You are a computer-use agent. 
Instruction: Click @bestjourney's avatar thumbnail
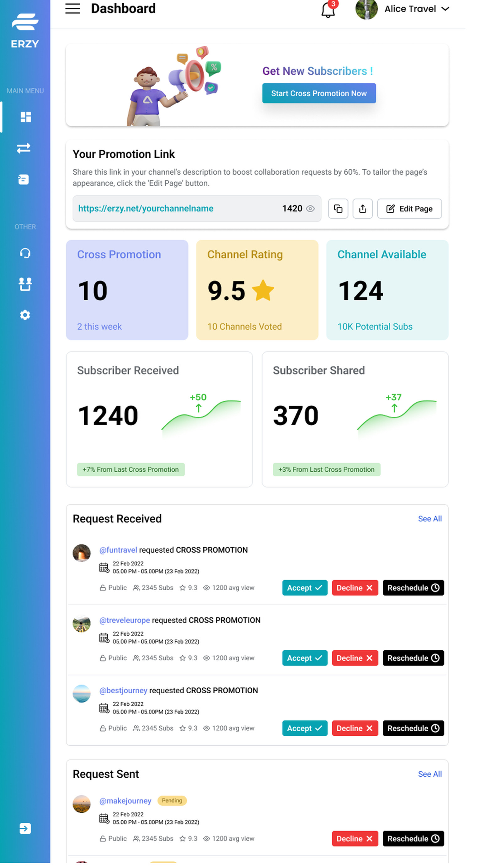[82, 693]
